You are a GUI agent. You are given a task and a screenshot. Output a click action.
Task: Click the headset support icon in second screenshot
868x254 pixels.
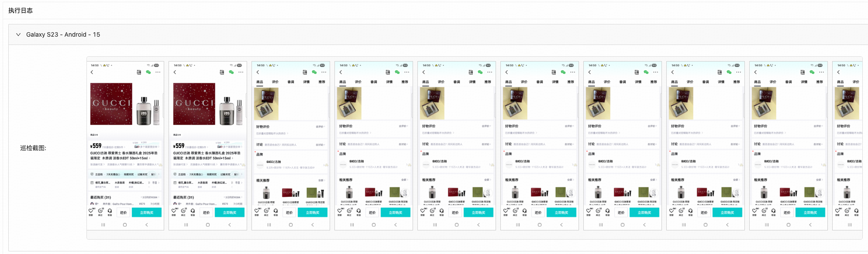coord(193,211)
